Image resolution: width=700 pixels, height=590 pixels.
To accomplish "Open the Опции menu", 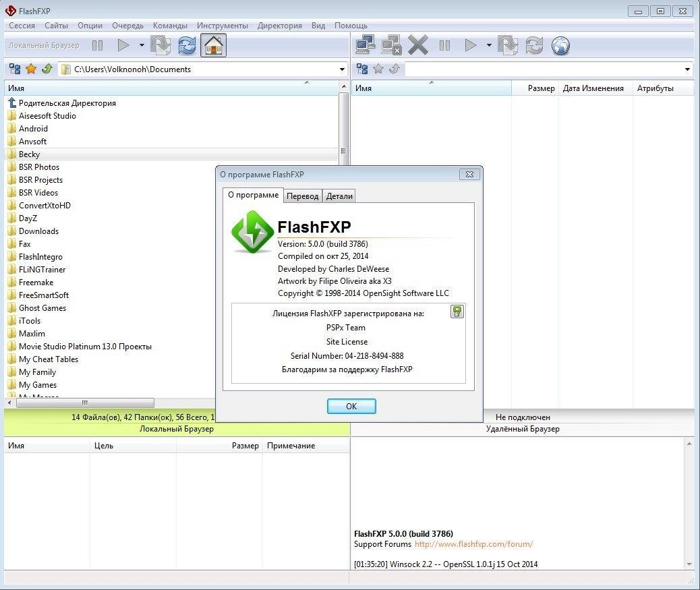I will (90, 26).
